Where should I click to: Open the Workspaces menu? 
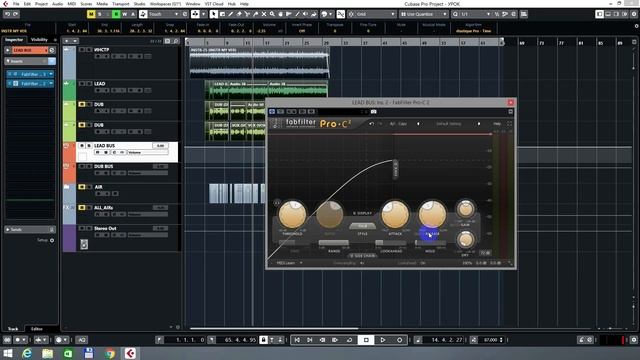coord(165,4)
